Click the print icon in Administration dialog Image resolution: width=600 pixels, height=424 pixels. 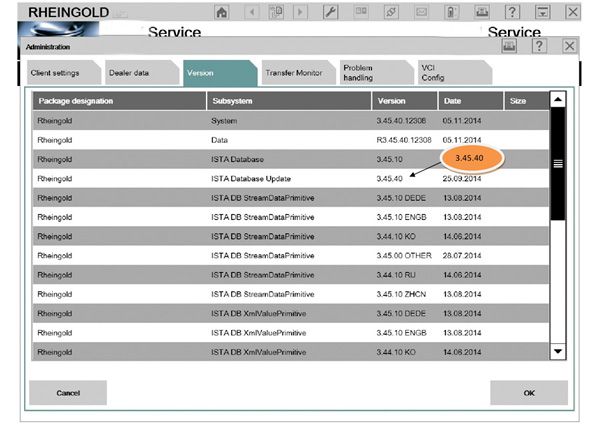click(x=508, y=46)
